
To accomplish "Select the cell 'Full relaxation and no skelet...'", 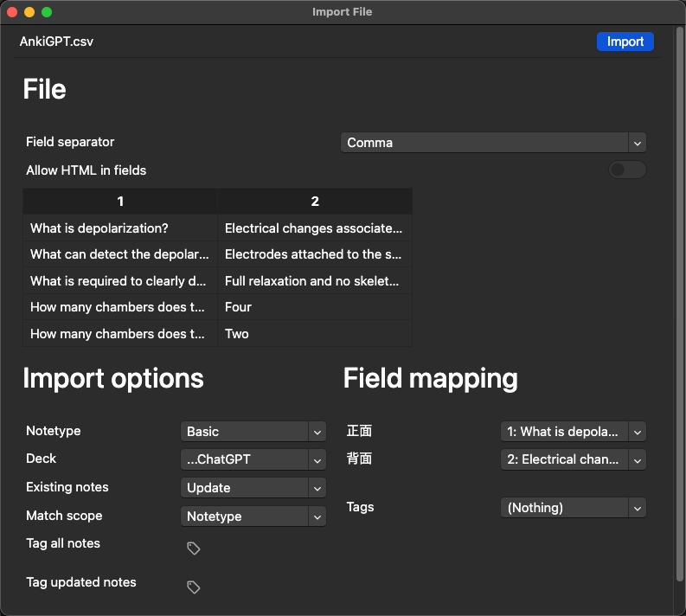I will 315,281.
